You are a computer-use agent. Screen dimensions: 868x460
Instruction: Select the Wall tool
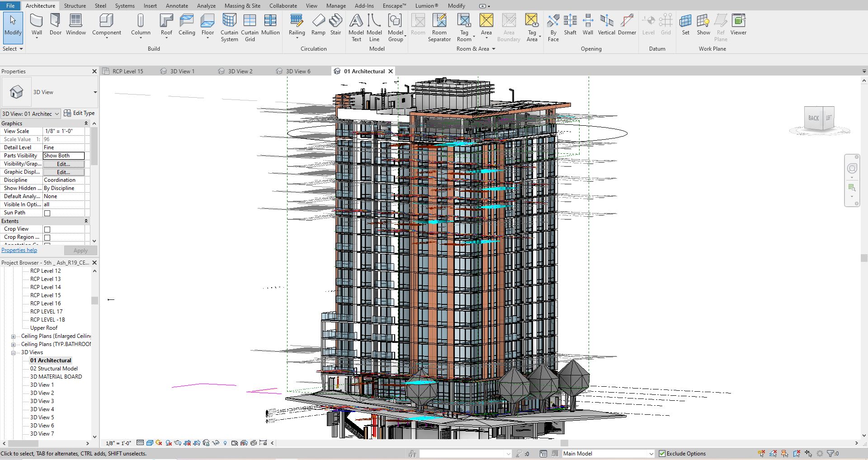[37, 25]
